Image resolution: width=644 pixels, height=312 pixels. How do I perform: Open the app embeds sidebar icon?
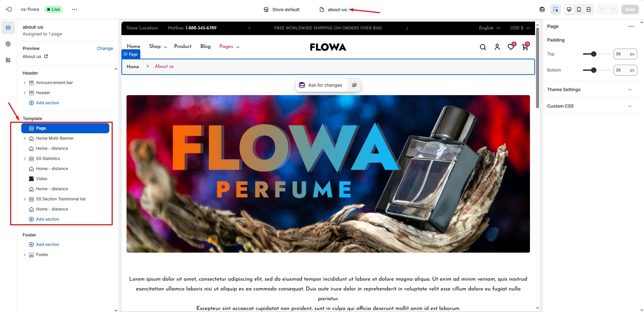point(8,60)
